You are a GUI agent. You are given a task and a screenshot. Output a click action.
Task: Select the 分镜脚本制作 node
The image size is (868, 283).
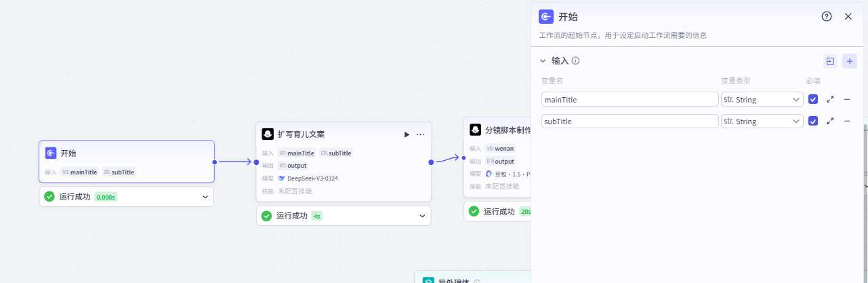(501, 130)
